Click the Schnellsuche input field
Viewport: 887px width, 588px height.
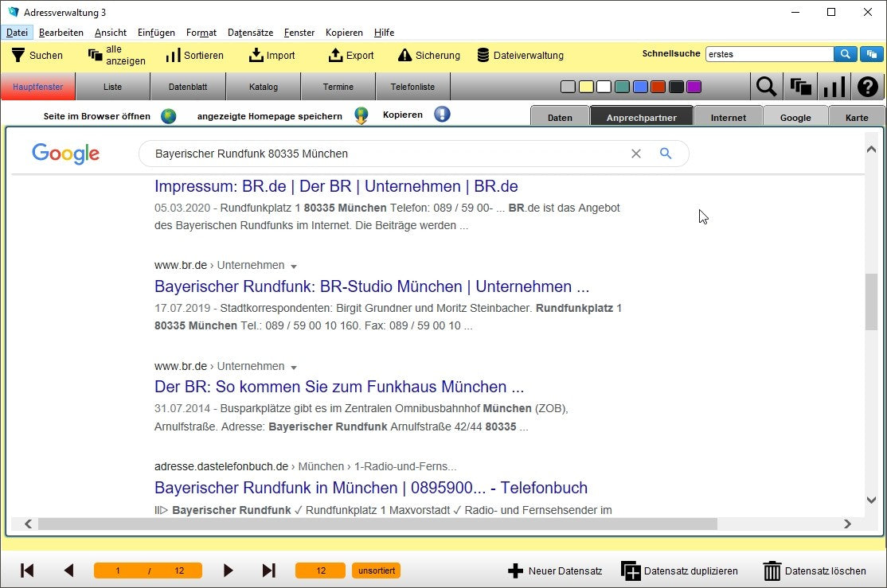(768, 54)
